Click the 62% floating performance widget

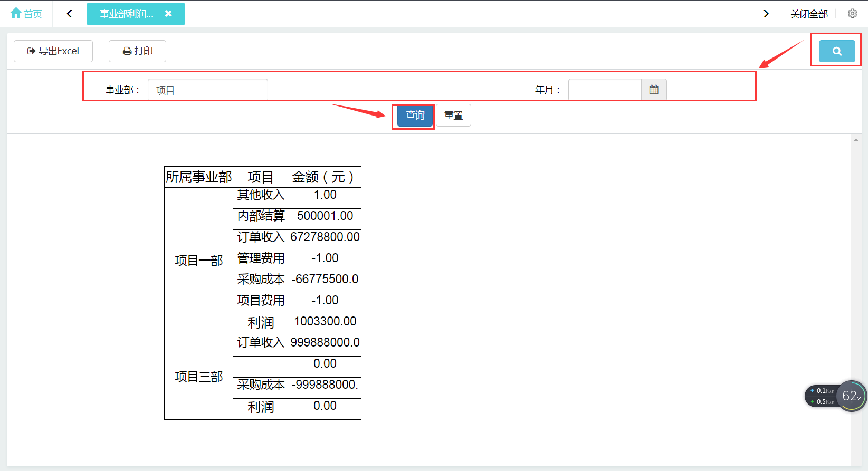pos(851,396)
